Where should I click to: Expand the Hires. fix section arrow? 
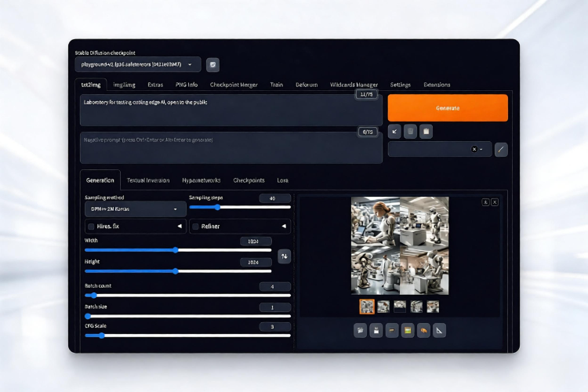point(180,227)
